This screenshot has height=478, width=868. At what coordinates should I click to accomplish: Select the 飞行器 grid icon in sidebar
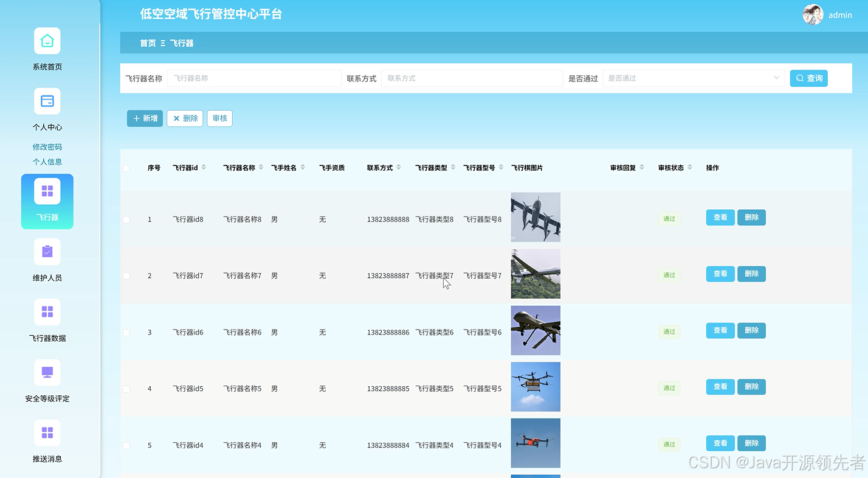(47, 192)
